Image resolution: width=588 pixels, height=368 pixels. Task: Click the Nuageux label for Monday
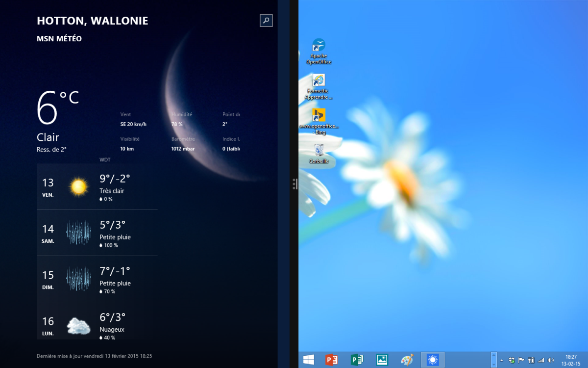coord(112,330)
